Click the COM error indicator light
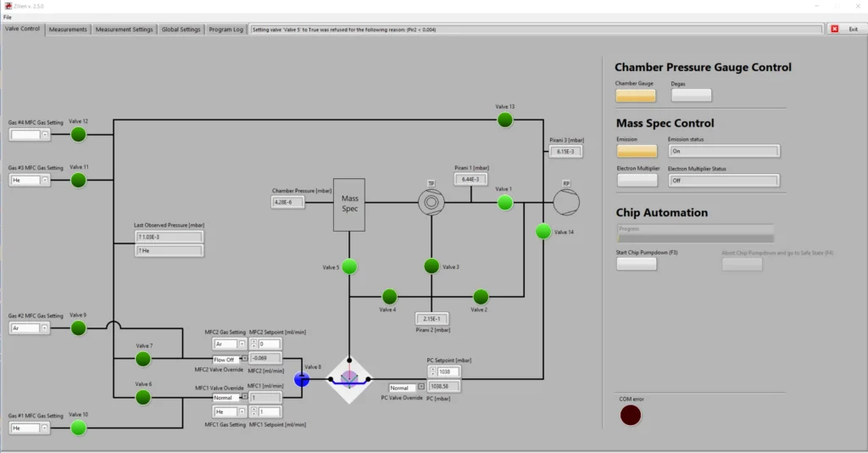 coord(631,415)
